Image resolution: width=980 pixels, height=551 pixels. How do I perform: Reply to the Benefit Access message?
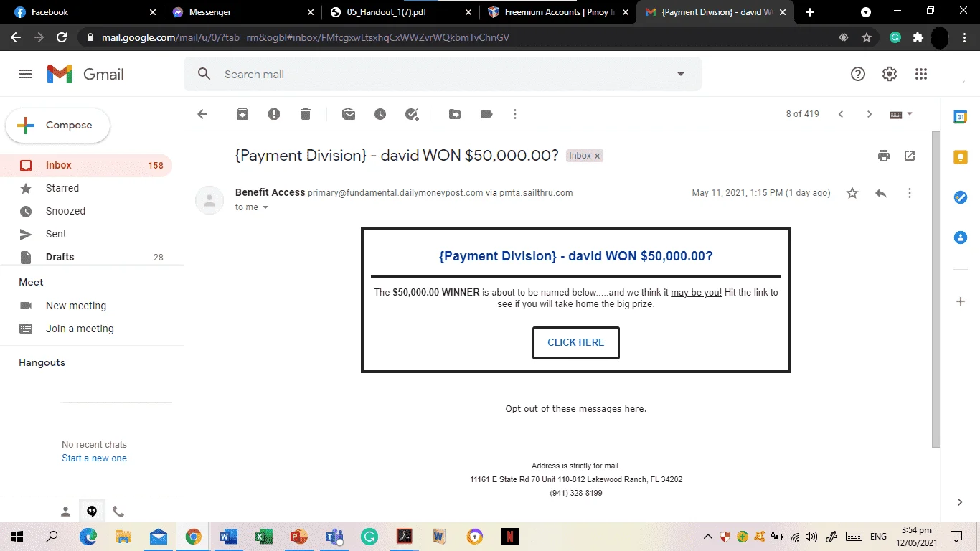[x=881, y=193]
